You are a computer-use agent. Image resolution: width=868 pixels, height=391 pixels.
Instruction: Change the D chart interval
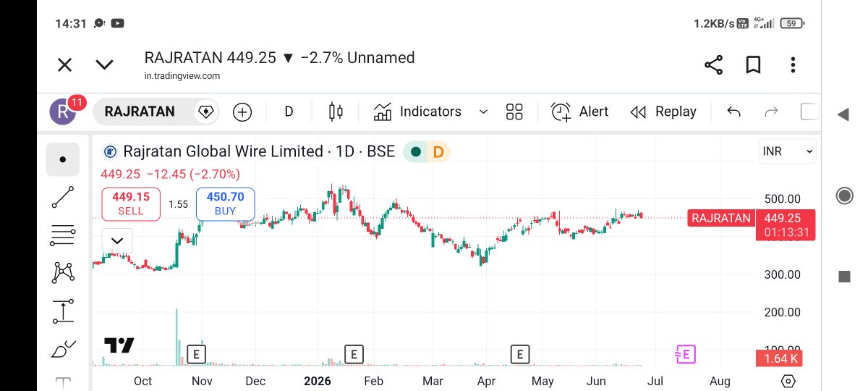(x=289, y=112)
